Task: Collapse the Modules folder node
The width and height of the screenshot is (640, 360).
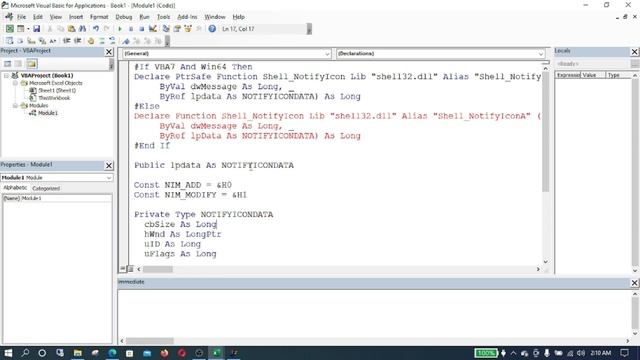Action: point(15,105)
